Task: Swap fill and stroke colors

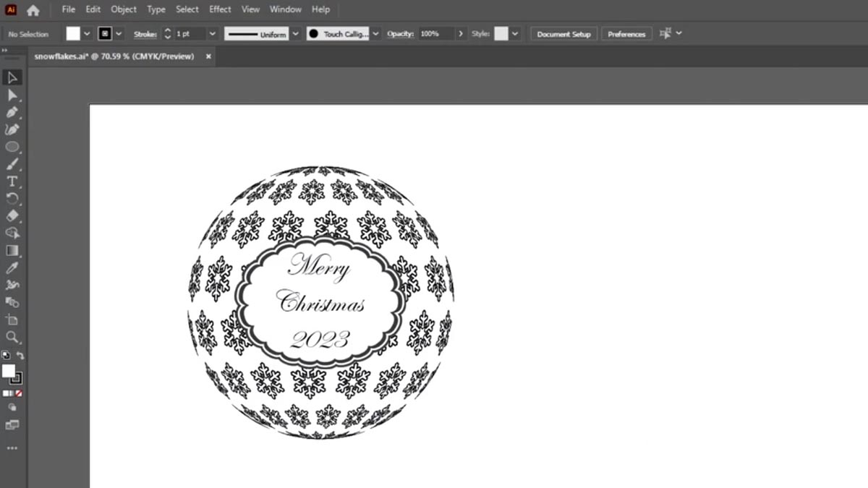Action: [20, 356]
